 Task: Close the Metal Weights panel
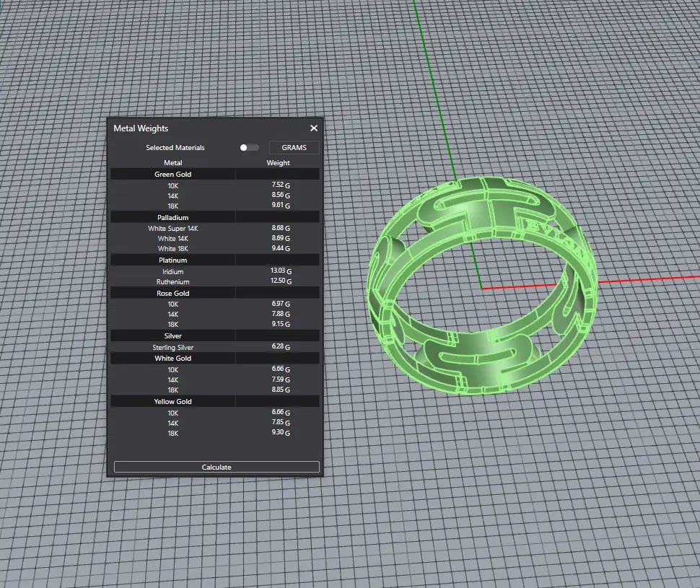[314, 128]
